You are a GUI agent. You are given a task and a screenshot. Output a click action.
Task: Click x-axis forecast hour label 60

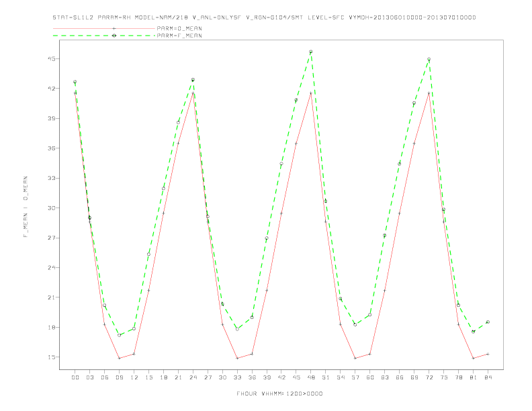[x=370, y=377]
